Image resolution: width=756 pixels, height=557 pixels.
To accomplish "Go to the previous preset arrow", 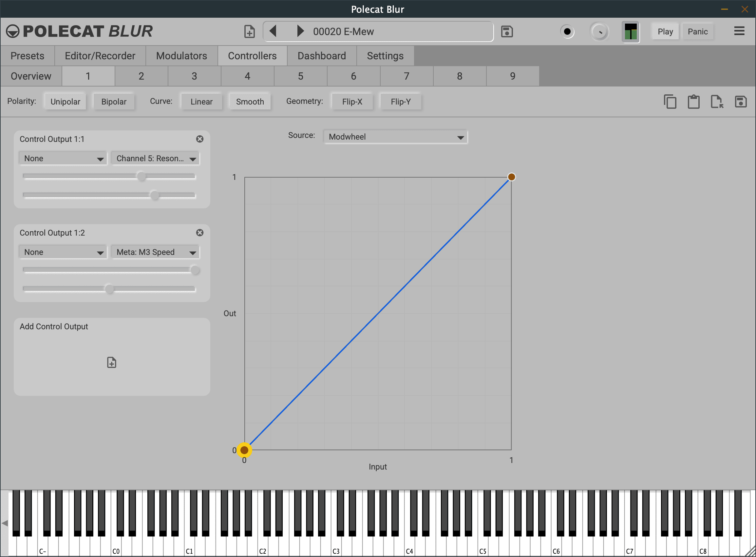I will 273,31.
